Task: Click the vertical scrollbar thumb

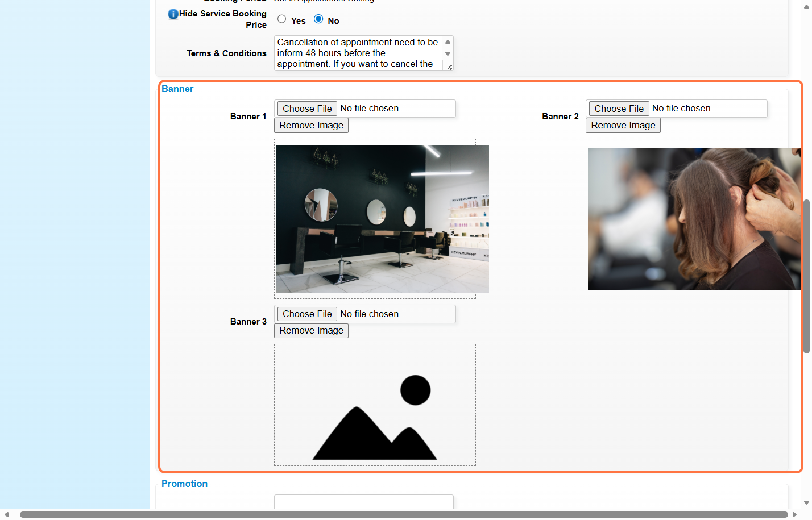Action: (806, 276)
